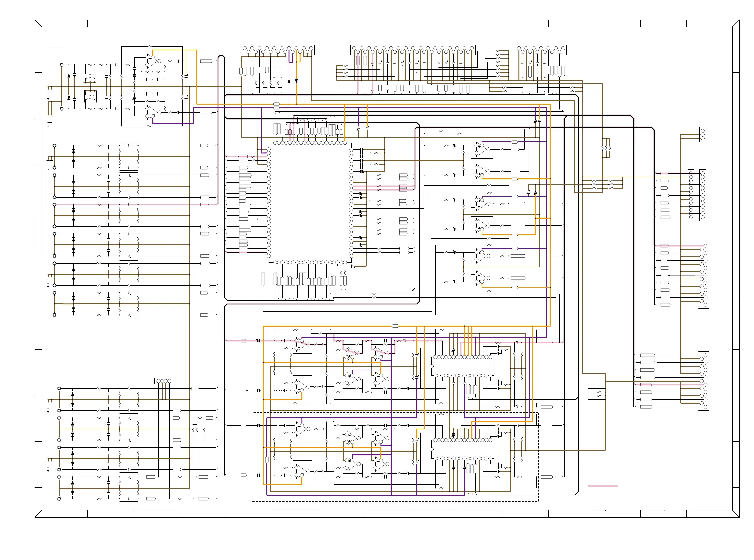The width and height of the screenshot is (754, 560).
Task: Click the pink-highlighted component under top middle connector
Action: click(x=358, y=60)
